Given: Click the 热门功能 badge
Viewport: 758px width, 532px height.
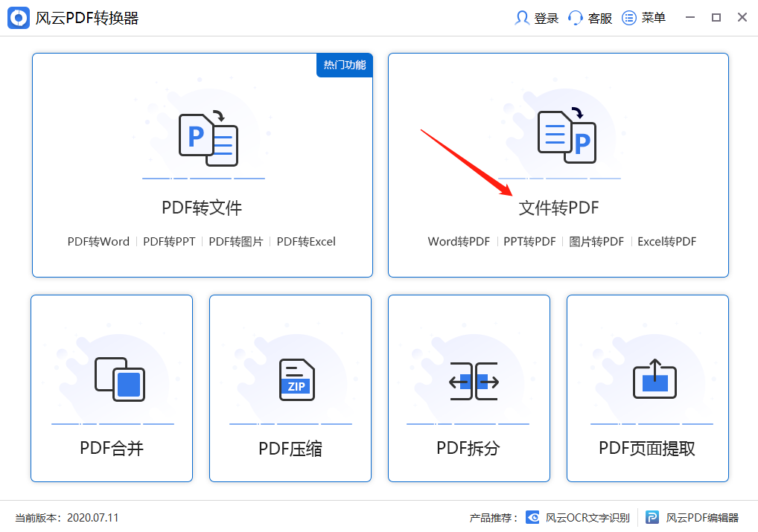Looking at the screenshot, I should pyautogui.click(x=344, y=65).
